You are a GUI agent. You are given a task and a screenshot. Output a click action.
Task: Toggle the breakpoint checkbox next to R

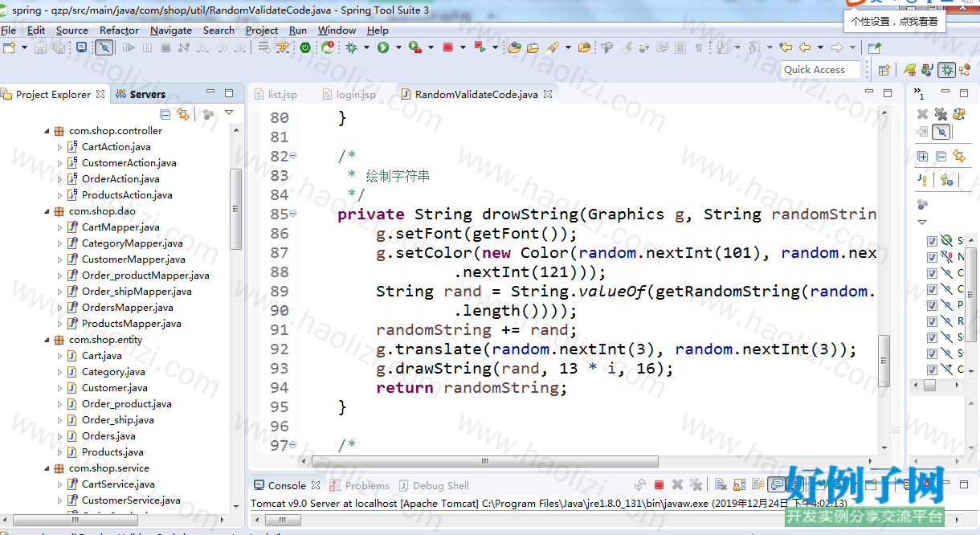point(932,321)
